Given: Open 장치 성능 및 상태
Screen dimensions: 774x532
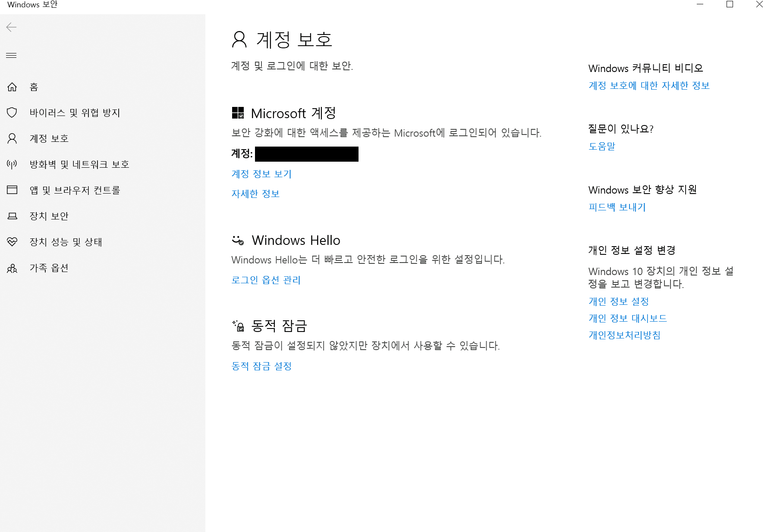Looking at the screenshot, I should (66, 242).
